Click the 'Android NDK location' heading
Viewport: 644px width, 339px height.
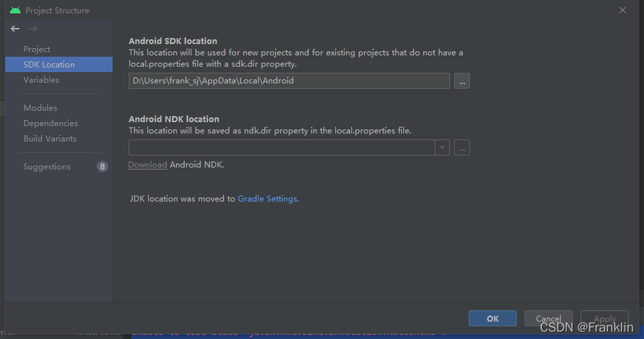[174, 119]
